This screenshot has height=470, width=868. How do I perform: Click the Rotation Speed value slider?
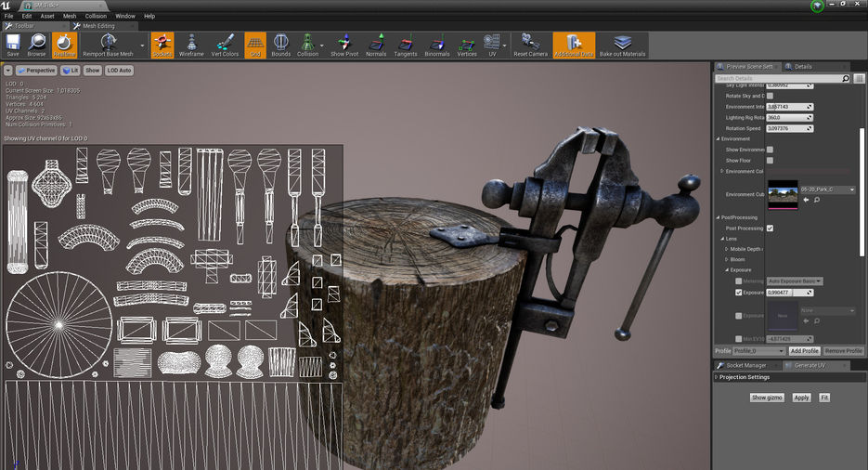(x=789, y=128)
